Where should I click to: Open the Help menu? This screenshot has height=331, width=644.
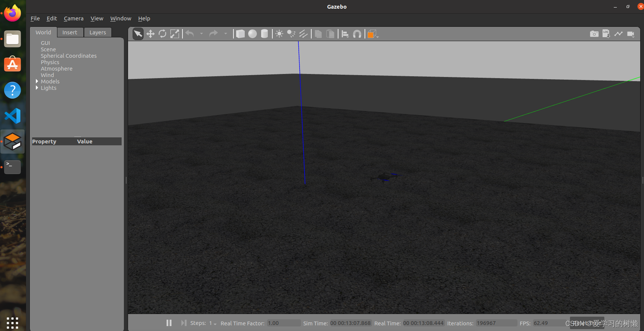144,18
